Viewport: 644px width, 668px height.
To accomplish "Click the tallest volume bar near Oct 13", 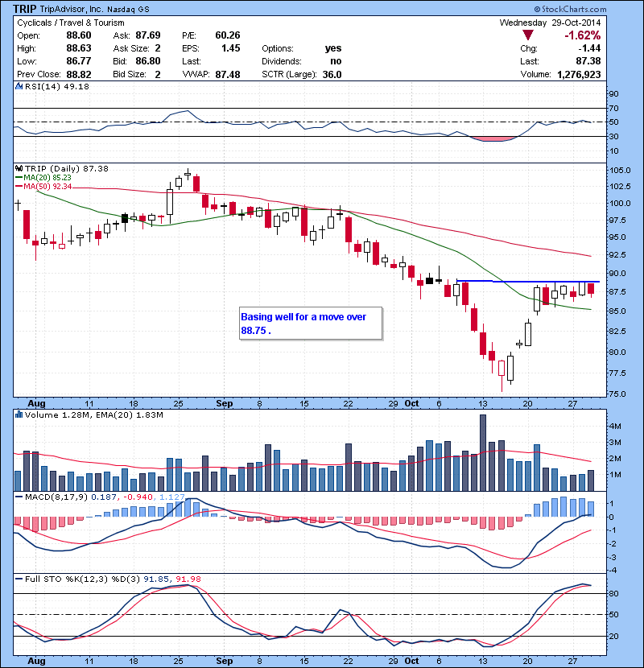I will click(482, 453).
